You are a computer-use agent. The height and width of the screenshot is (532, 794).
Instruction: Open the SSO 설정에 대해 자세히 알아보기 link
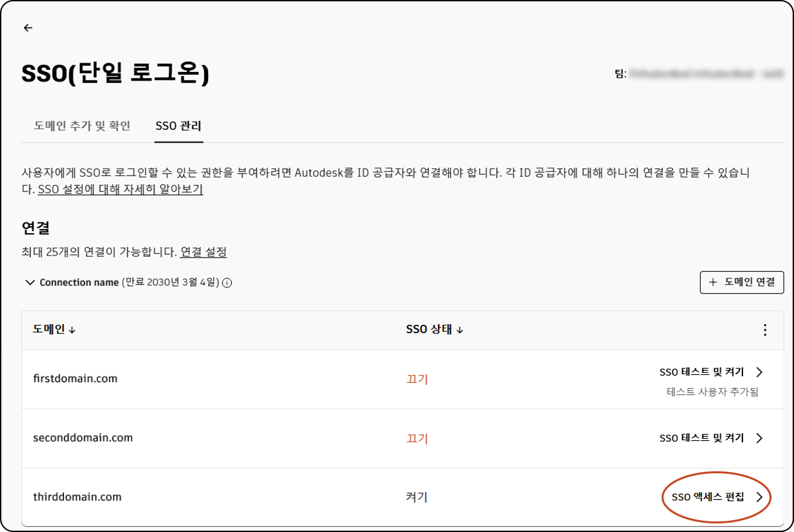pyautogui.click(x=120, y=189)
